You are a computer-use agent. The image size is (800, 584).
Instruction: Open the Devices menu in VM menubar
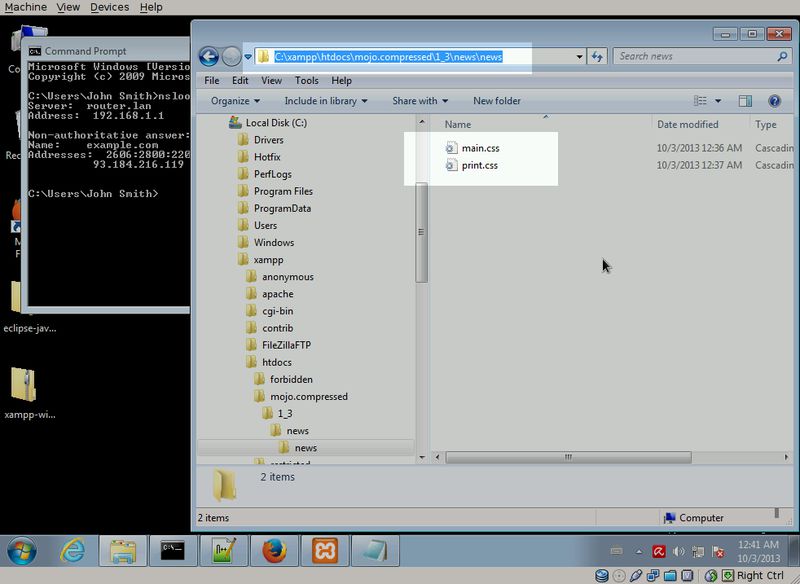coord(109,7)
